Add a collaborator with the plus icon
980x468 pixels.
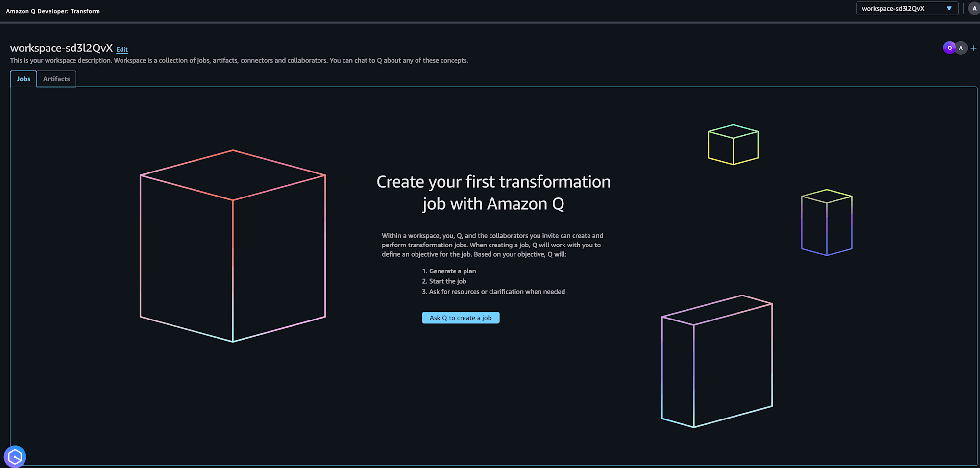(974, 48)
